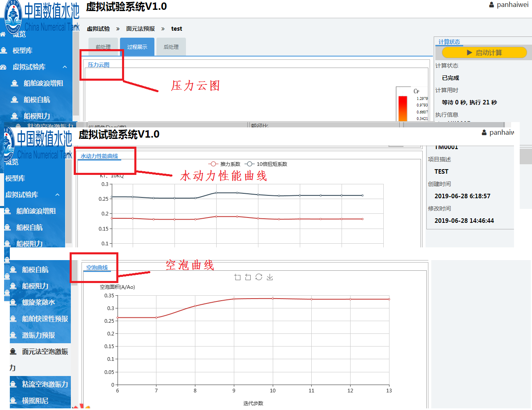The width and height of the screenshot is (532, 410).
Task: Click the China Numerical Tank logo
Action: [x=13, y=16]
